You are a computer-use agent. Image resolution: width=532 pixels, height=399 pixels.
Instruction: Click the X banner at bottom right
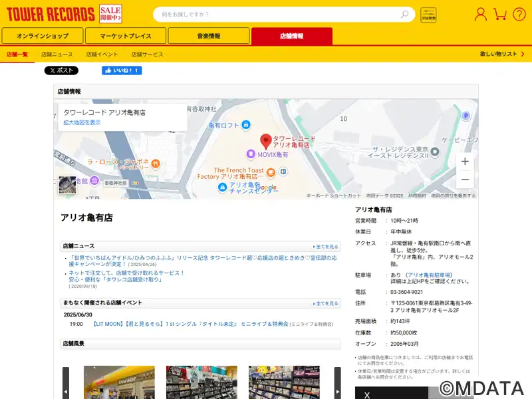[x=392, y=393]
